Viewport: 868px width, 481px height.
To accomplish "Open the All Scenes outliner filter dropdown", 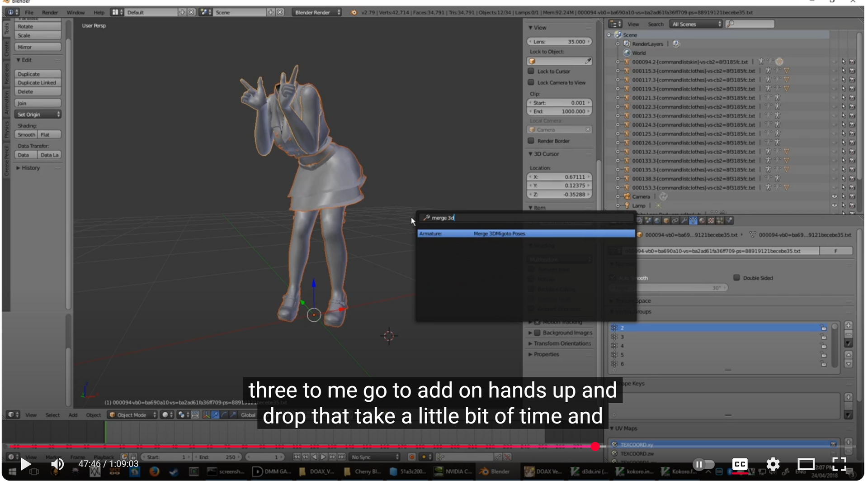I will click(x=696, y=24).
